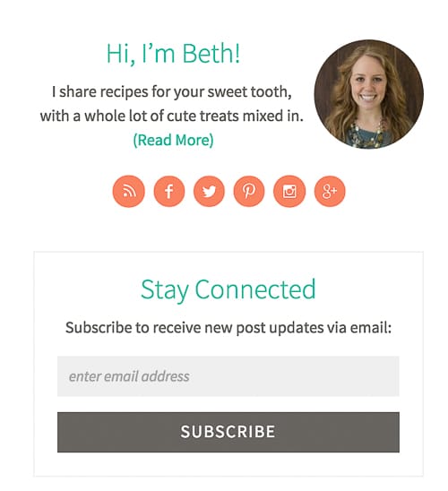Click the "I share recipes for your sweet tooth" line

tap(172, 92)
